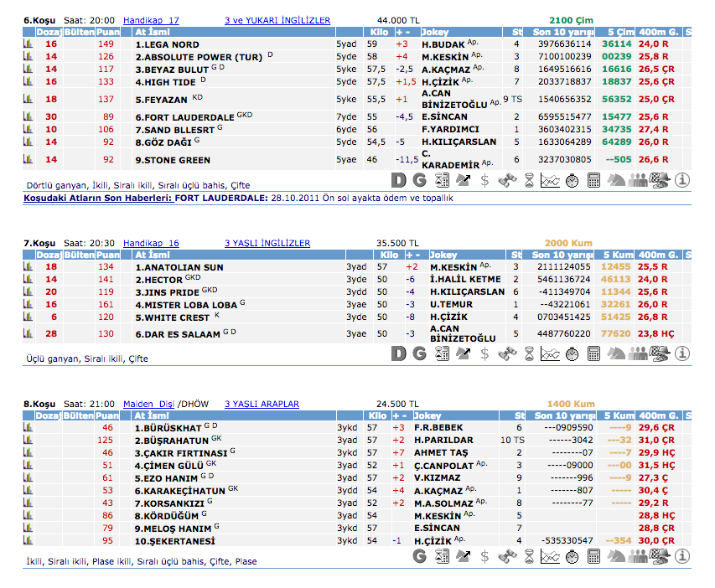Click the dollar sign icon under race 6
This screenshot has height=588, width=715.
(484, 180)
